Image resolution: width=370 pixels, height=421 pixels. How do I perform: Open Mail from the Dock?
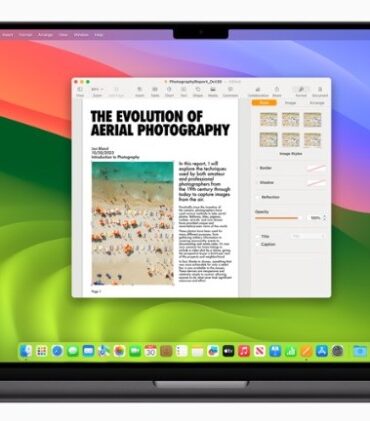[x=88, y=351]
